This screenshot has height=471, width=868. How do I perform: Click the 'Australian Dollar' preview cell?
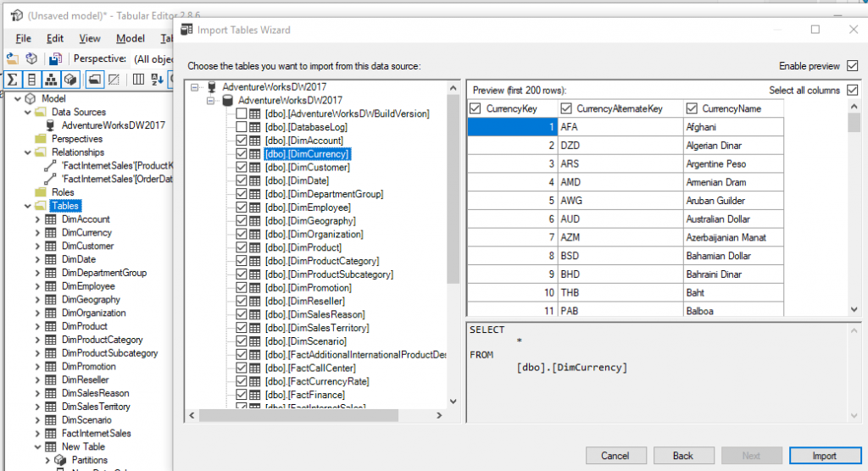pos(733,219)
